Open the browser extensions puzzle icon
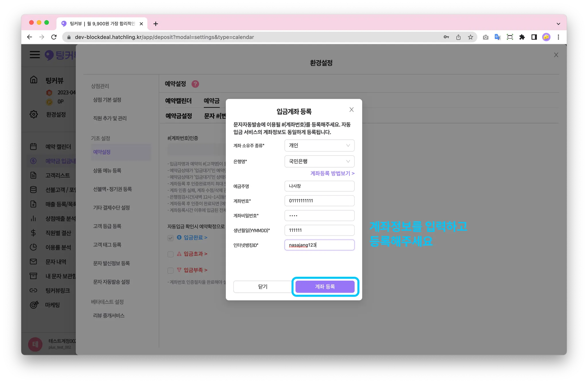This screenshot has width=588, height=383. coord(522,37)
